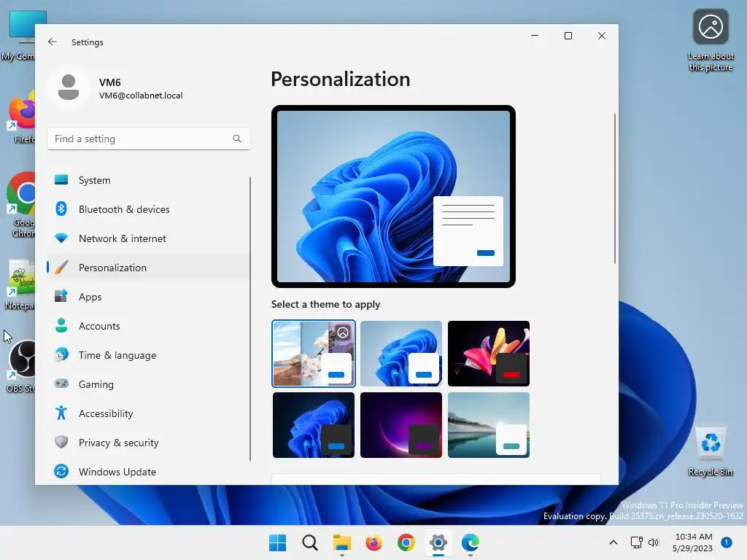
Task: Click the Find a setting search box
Action: click(x=149, y=139)
